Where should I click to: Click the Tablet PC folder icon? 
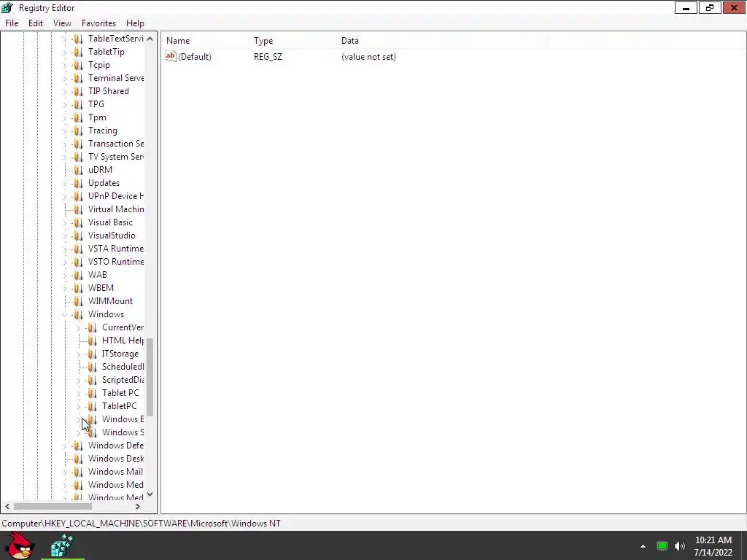93,393
